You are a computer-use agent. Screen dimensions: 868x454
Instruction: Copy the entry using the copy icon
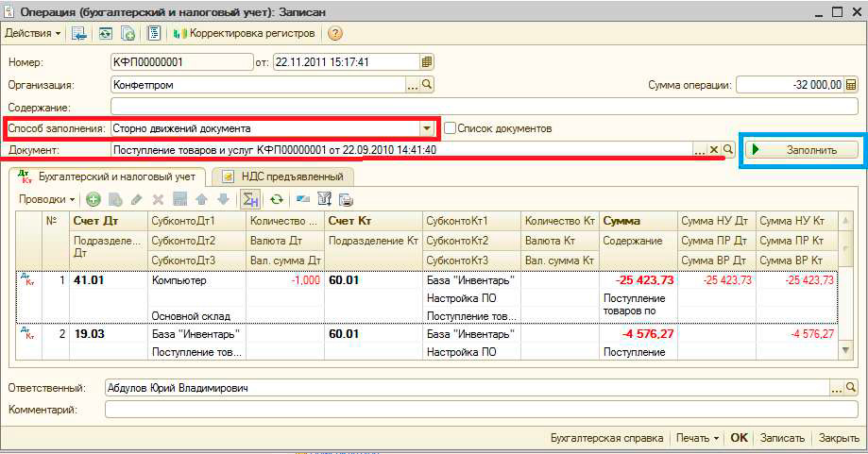pos(115,199)
